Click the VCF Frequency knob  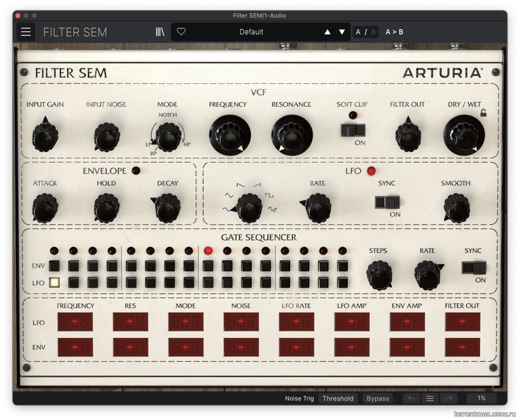[x=229, y=135]
